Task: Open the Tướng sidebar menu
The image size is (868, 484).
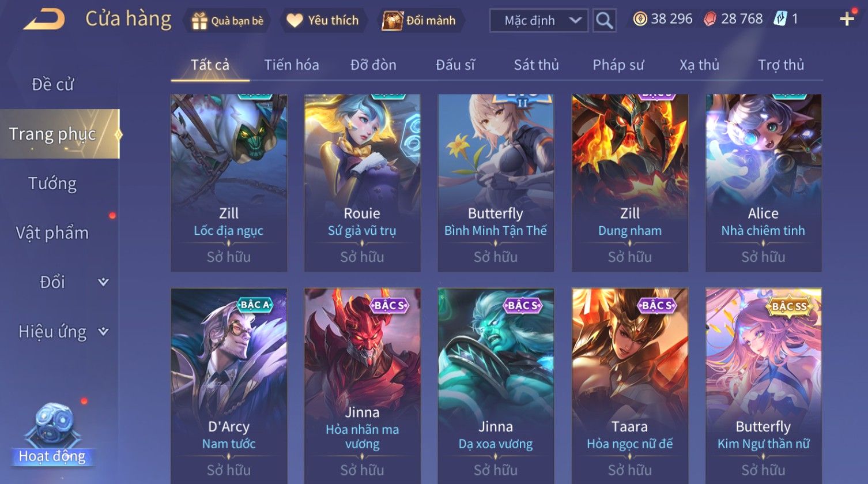Action: tap(52, 183)
